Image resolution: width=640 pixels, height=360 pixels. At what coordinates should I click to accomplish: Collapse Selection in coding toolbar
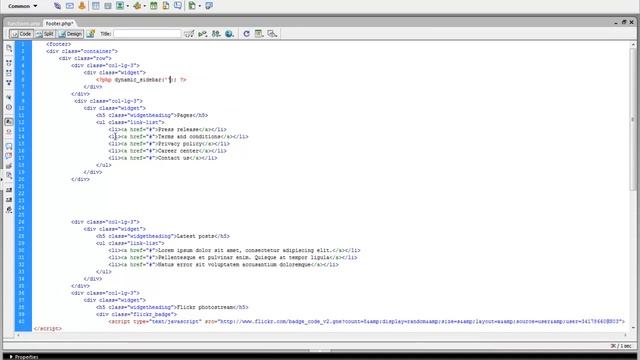click(9, 73)
